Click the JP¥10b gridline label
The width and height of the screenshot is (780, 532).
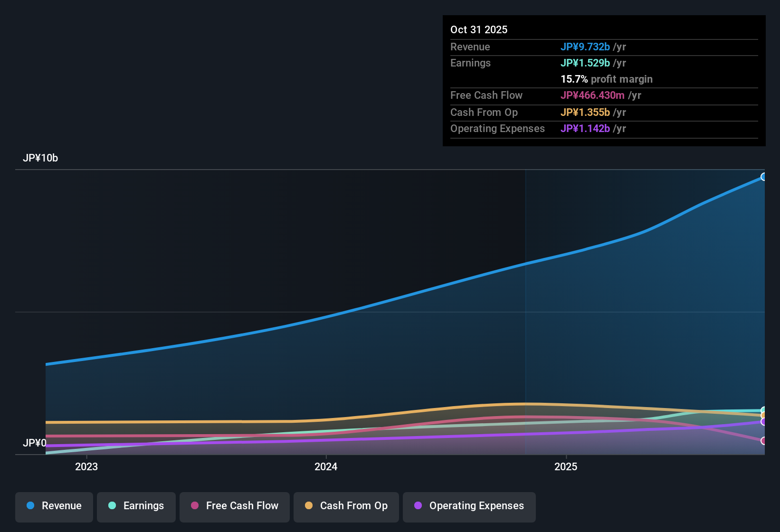click(41, 158)
